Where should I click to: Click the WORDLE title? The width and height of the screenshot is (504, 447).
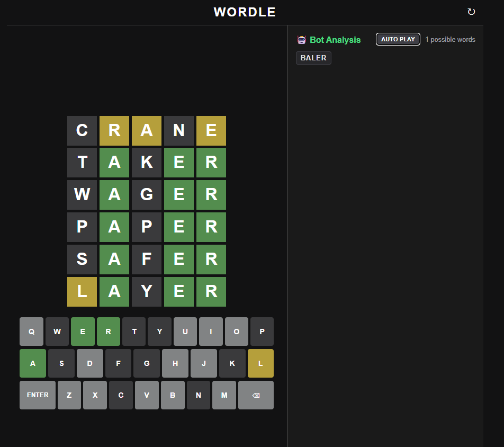tap(245, 12)
